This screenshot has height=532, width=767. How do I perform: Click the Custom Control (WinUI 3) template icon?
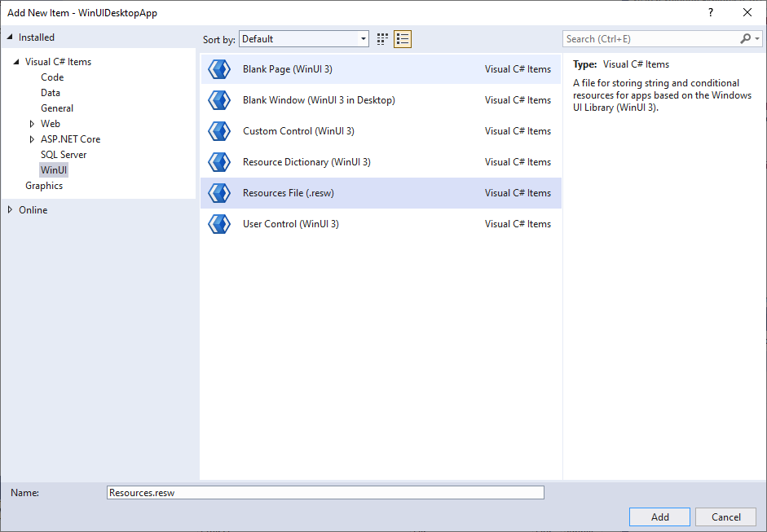(218, 130)
